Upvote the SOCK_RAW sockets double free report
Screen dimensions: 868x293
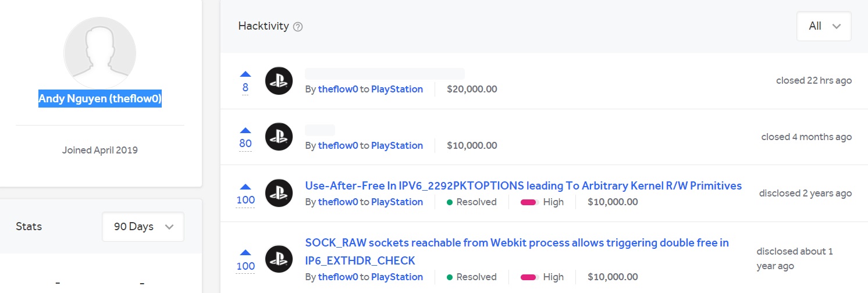pos(246,252)
